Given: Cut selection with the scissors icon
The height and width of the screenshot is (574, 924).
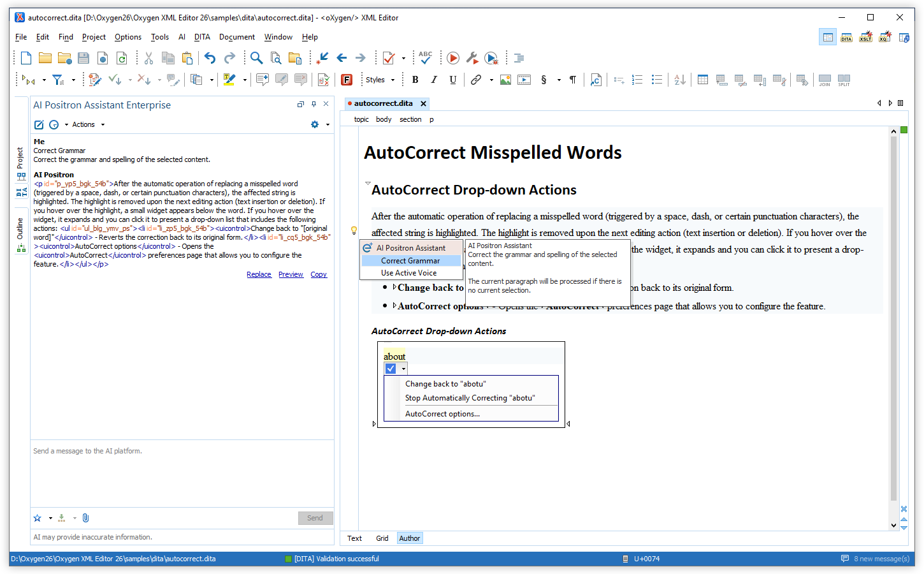Looking at the screenshot, I should click(x=148, y=58).
